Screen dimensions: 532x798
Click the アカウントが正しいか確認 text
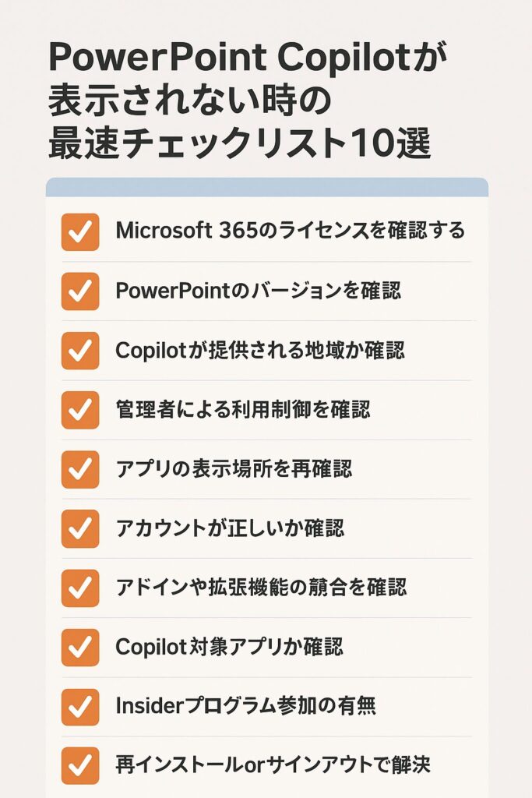pos(230,528)
